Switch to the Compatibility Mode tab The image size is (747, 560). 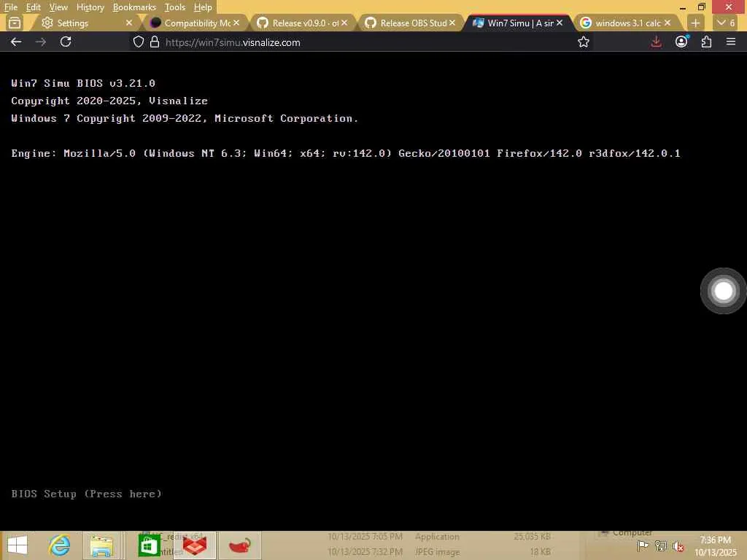(x=190, y=23)
